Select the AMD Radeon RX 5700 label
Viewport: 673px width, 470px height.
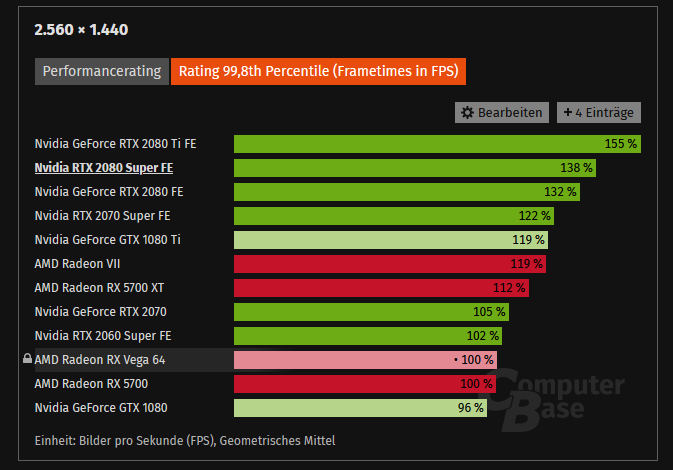tap(91, 384)
